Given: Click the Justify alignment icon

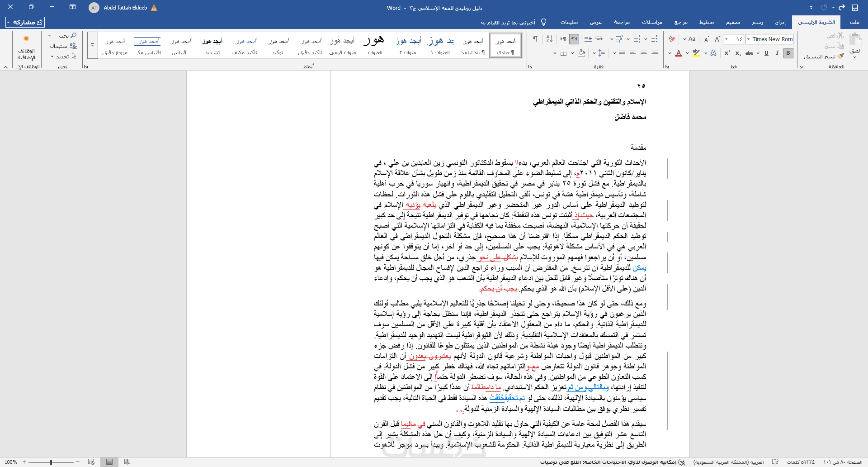Looking at the screenshot, I should click(x=622, y=53).
